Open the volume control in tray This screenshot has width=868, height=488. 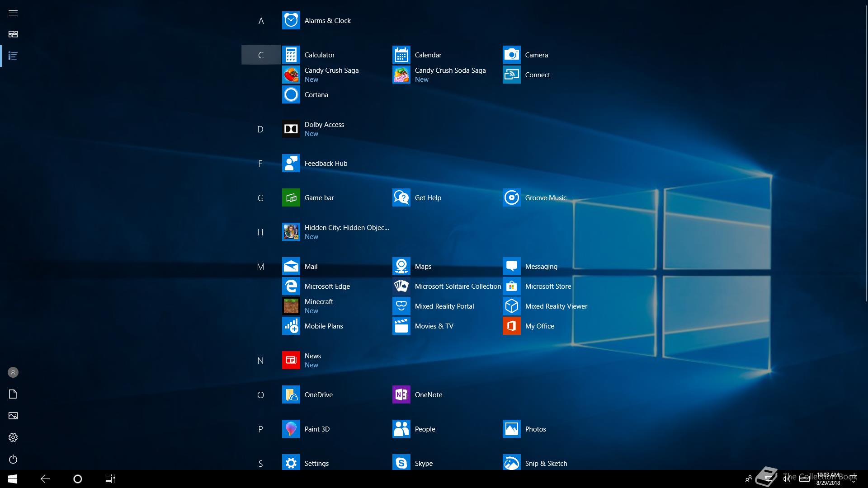(787, 479)
